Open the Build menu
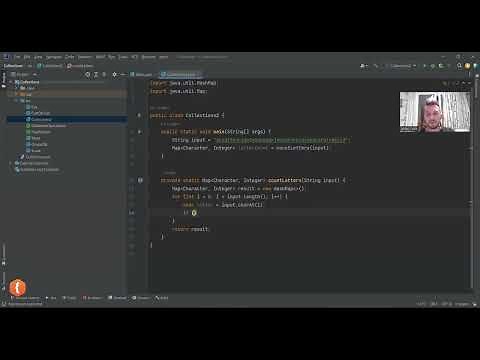Viewport: 480px width, 360px height. coord(100,57)
